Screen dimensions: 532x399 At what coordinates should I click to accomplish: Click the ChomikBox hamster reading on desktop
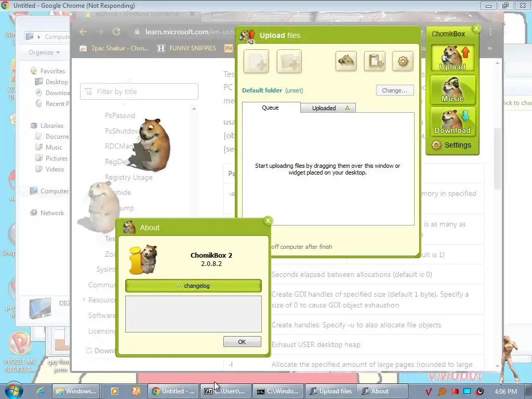(152, 144)
